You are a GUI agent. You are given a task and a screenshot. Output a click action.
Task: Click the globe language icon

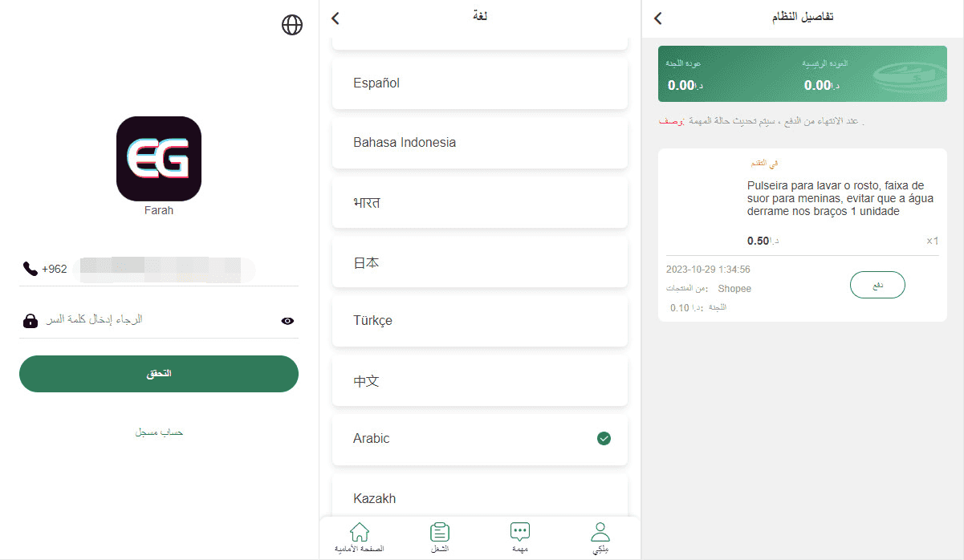pyautogui.click(x=292, y=26)
